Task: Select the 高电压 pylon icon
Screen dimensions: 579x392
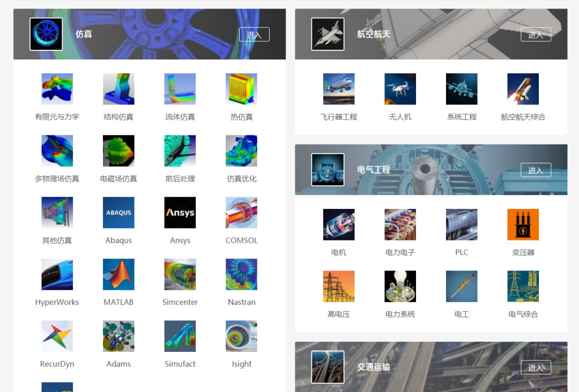Action: pyautogui.click(x=339, y=287)
